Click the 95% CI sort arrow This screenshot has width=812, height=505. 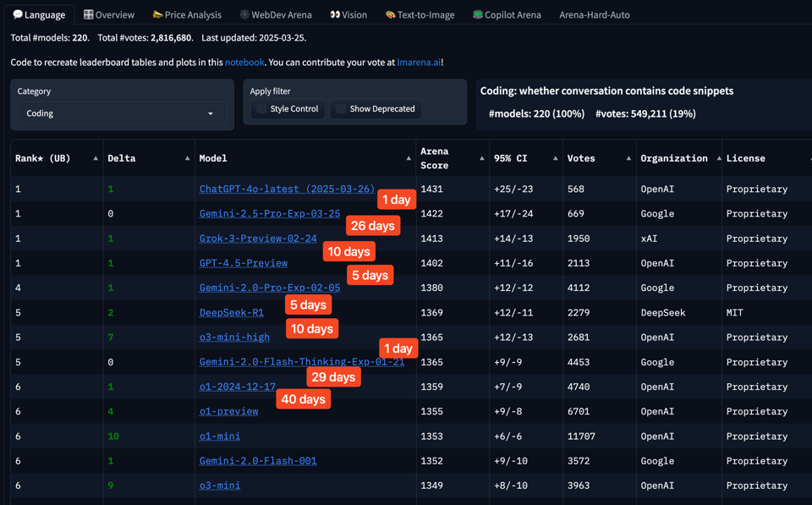click(x=555, y=158)
